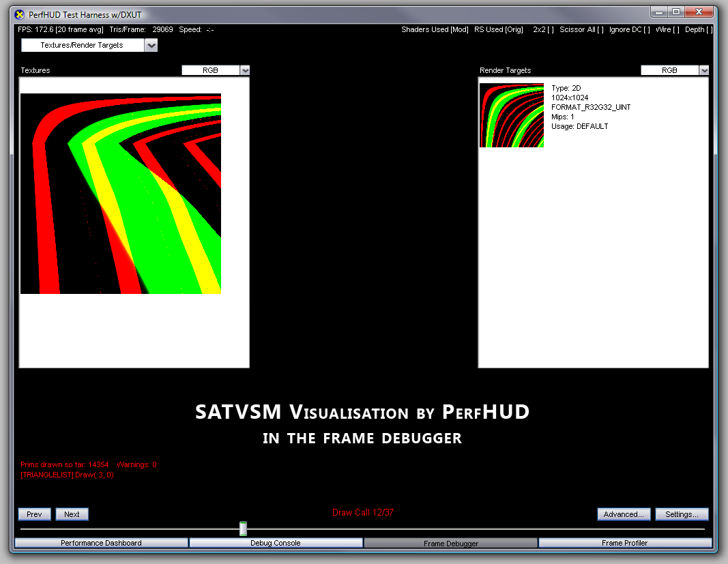Toggle Depth option in top bar
Image resolution: width=728 pixels, height=564 pixels.
point(699,30)
